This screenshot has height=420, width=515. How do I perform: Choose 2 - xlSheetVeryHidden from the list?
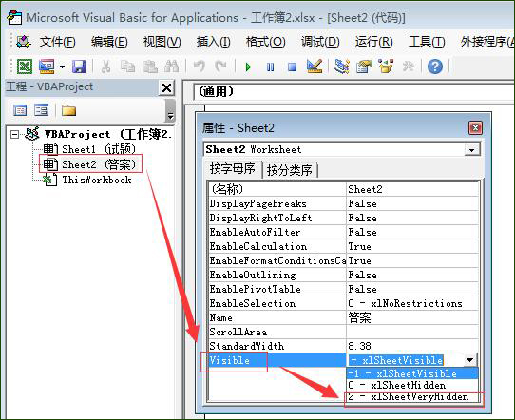coord(412,396)
